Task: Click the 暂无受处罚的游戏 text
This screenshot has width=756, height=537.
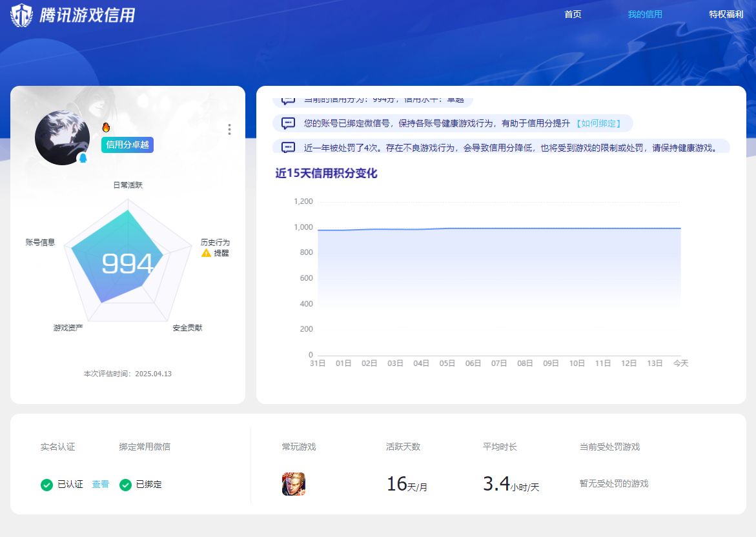Action: point(614,483)
